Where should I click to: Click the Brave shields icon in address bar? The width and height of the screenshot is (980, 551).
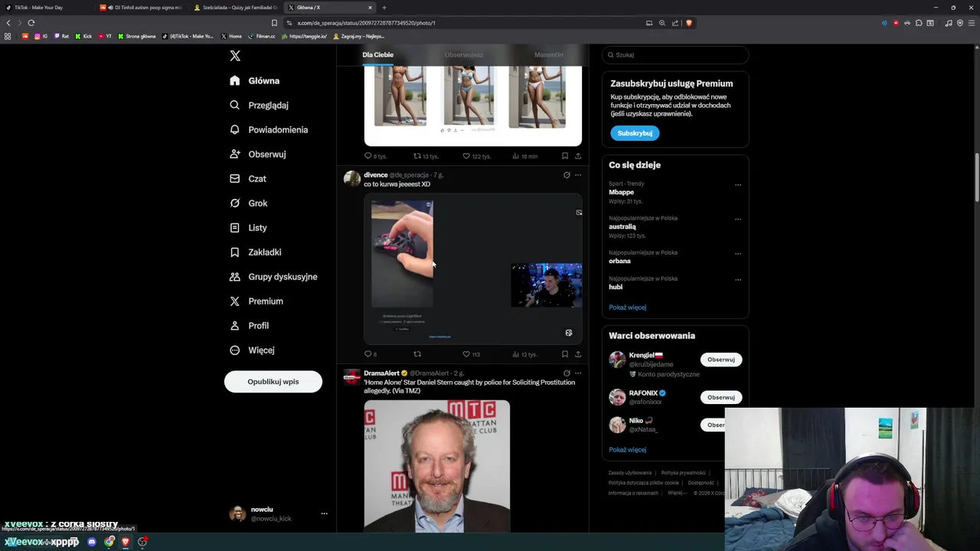(689, 23)
